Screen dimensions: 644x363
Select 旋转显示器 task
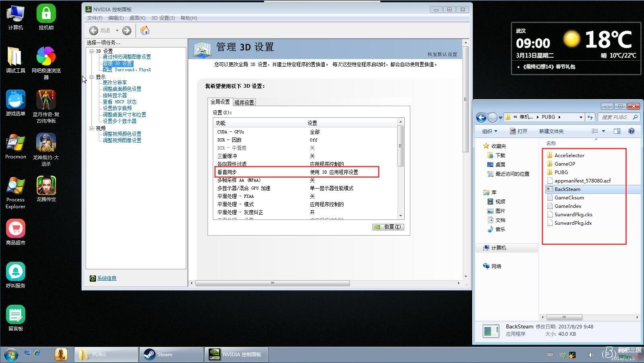pyautogui.click(x=115, y=96)
